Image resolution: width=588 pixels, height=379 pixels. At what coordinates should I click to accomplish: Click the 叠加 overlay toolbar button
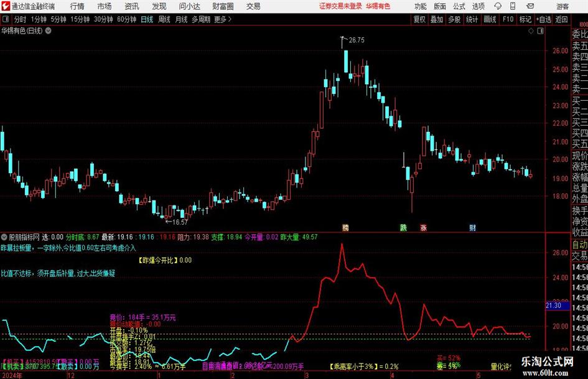click(x=437, y=19)
